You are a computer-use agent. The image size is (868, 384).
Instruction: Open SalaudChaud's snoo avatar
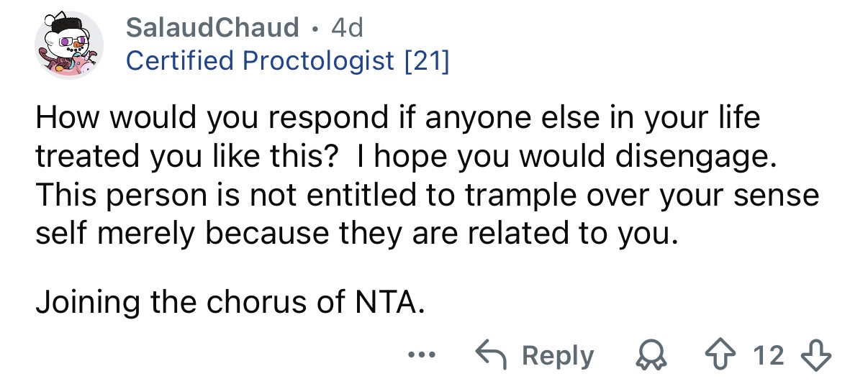[68, 45]
